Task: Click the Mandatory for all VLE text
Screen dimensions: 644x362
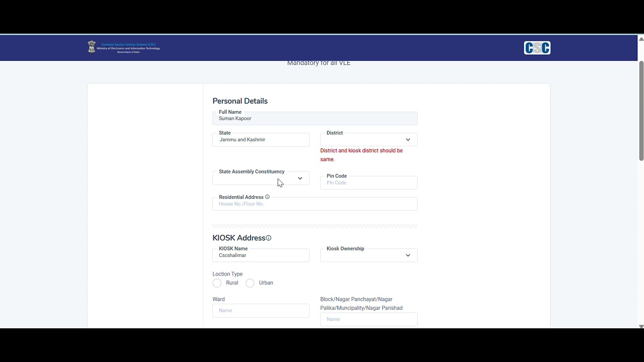Action: (318, 63)
